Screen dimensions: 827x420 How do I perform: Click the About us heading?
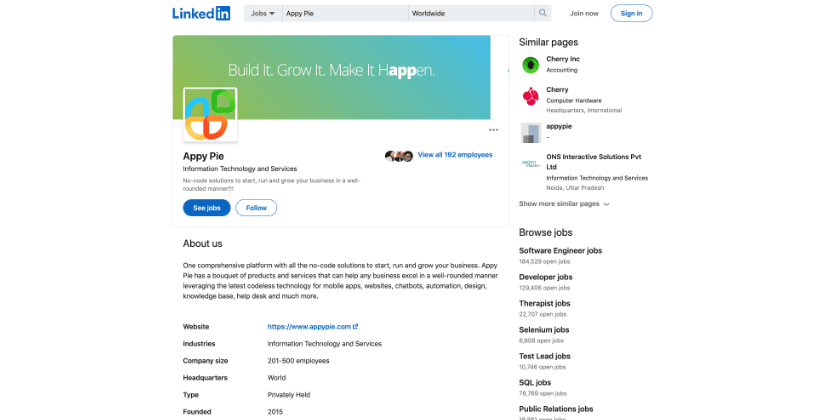click(x=203, y=243)
